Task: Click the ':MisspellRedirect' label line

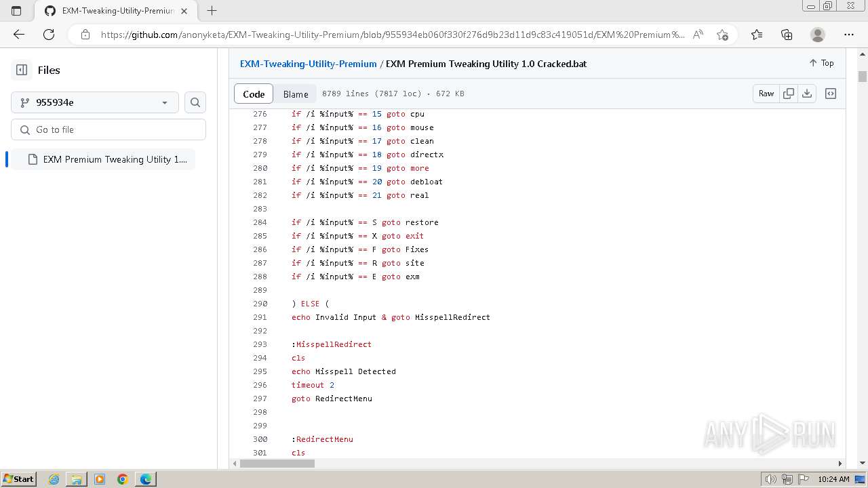Action: tap(332, 344)
